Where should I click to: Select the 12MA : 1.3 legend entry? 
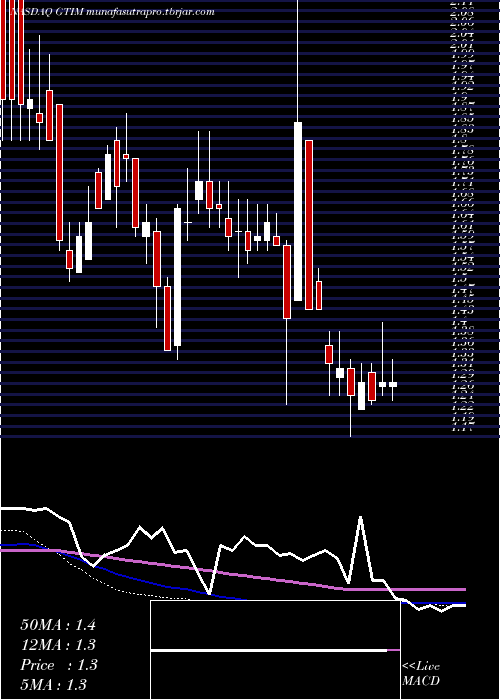pyautogui.click(x=58, y=645)
